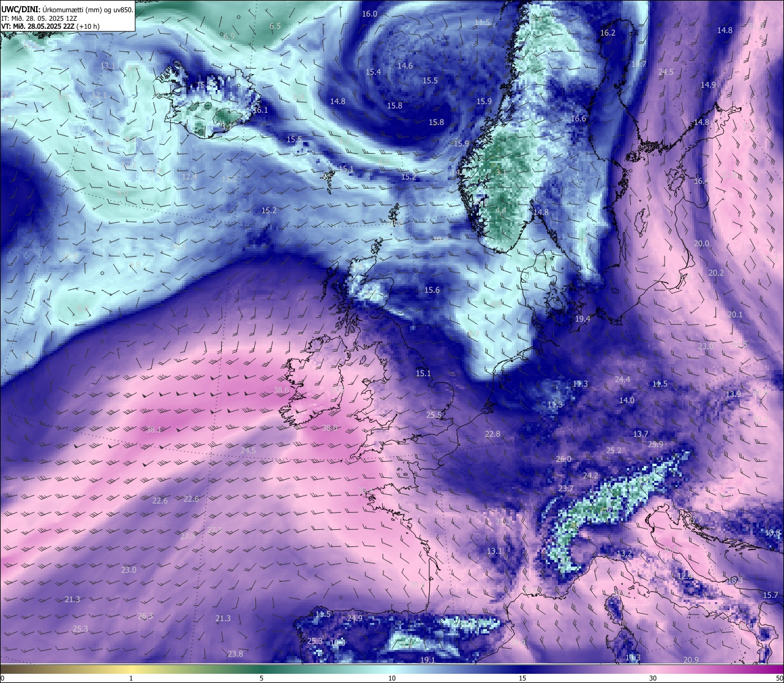Click the 24.4 value label
The image size is (784, 683).
pos(622,379)
